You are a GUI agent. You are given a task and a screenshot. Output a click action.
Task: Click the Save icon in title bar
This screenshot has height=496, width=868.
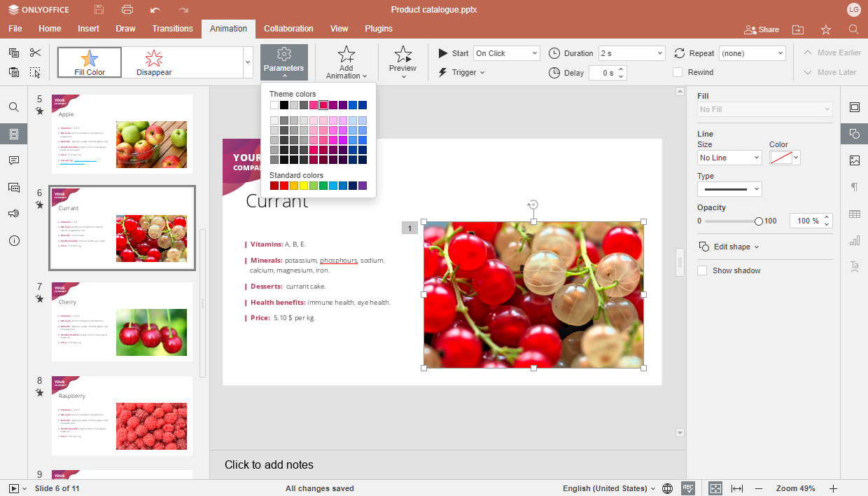(99, 10)
